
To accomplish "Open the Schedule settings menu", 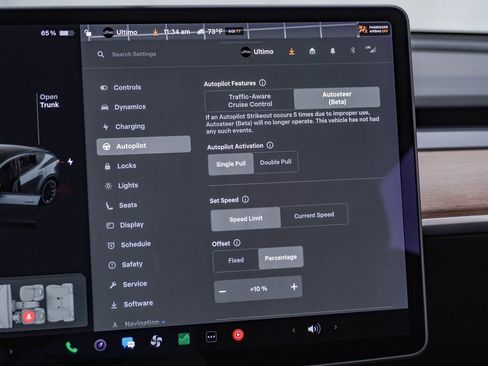I will pyautogui.click(x=129, y=245).
